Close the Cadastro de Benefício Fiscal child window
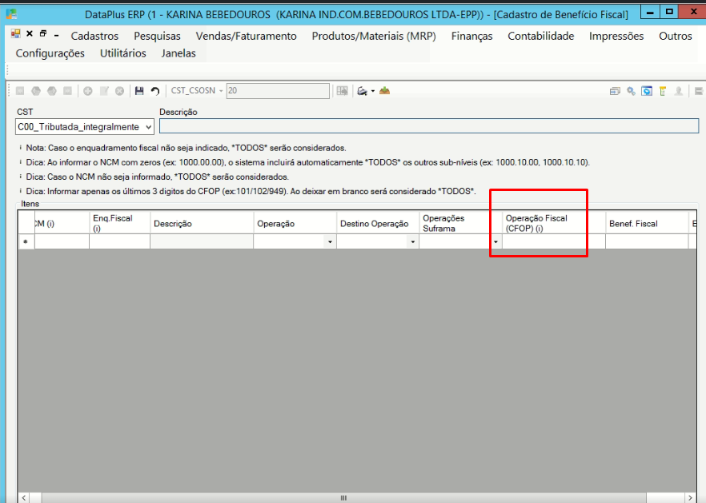This screenshot has width=706, height=503. pyautogui.click(x=29, y=34)
